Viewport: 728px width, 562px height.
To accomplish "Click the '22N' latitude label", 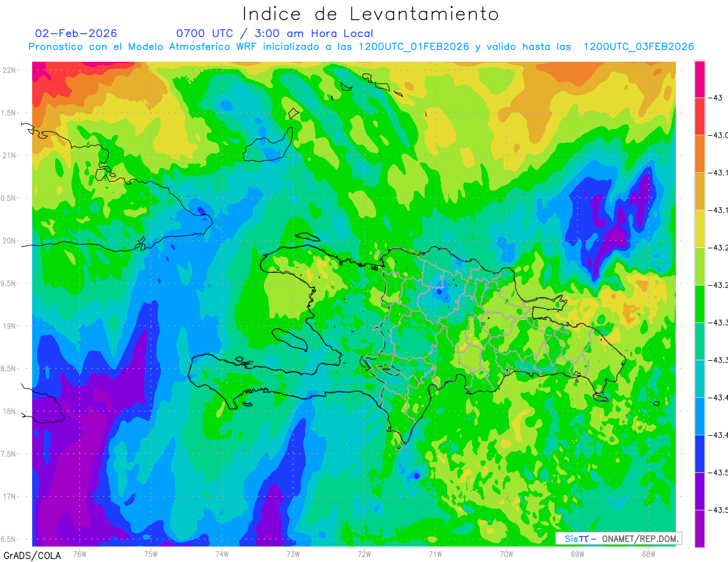I will (x=10, y=70).
